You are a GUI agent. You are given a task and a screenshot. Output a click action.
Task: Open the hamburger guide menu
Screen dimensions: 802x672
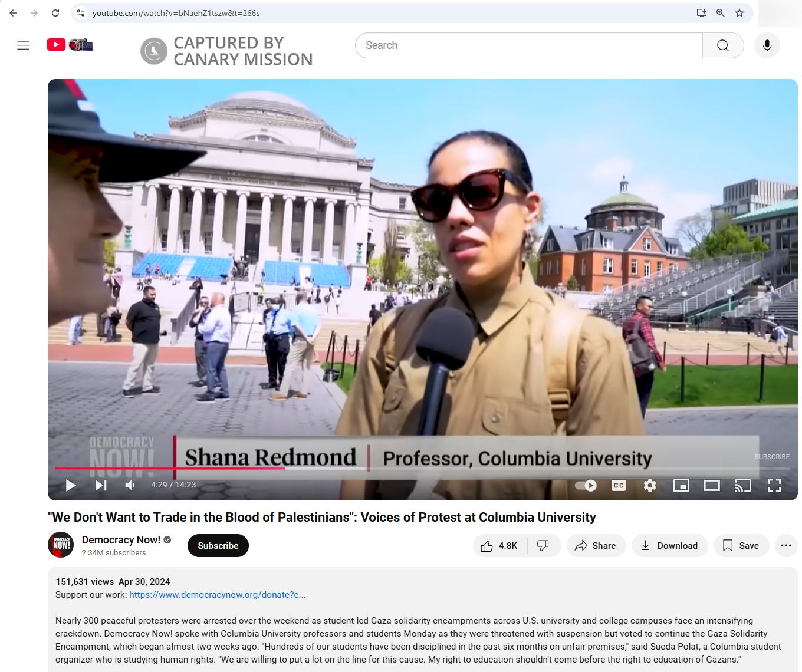click(x=23, y=45)
